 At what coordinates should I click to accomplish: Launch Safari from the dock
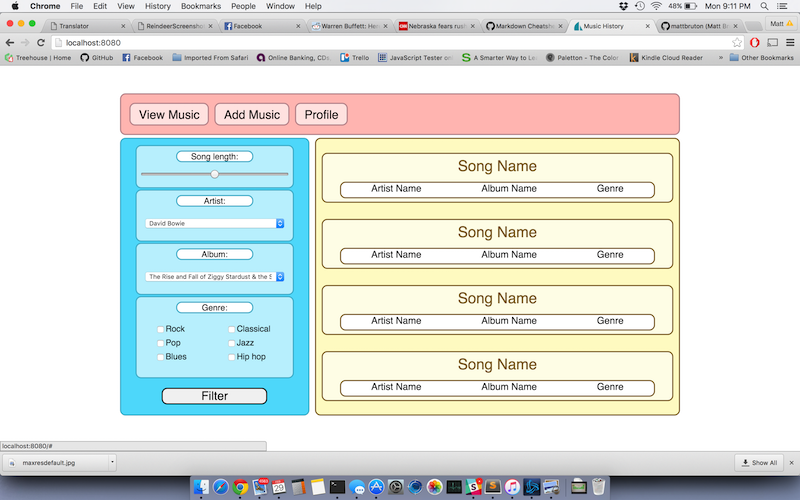221,487
